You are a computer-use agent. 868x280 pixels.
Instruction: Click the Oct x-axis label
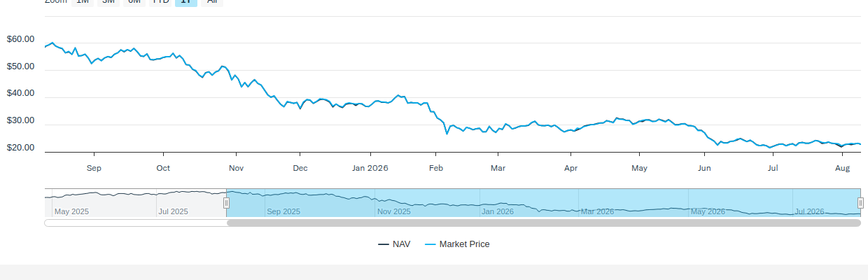pyautogui.click(x=163, y=168)
